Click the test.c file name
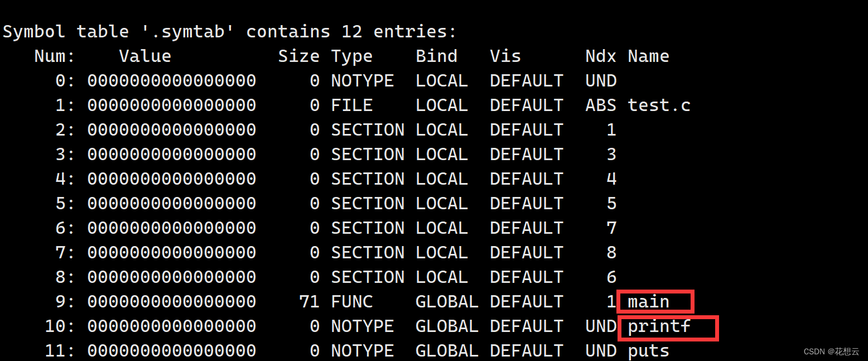Screen dimensions: 868x361 pos(659,105)
